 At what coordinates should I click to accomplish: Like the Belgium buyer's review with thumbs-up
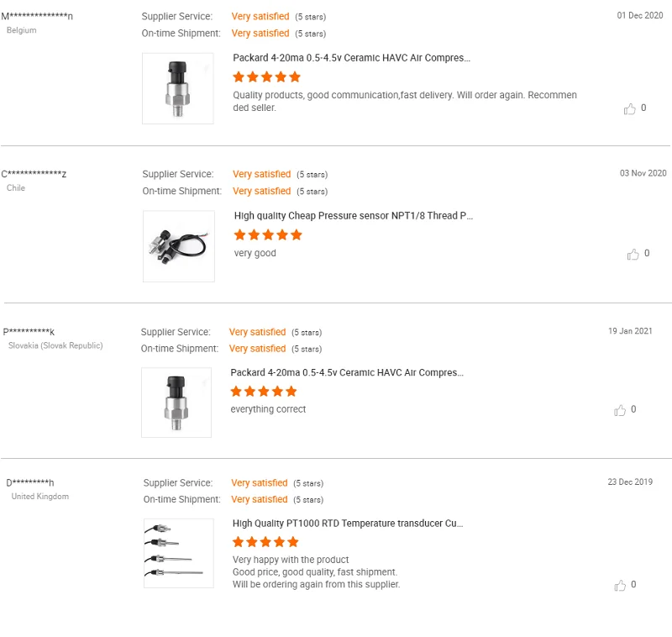coord(630,108)
